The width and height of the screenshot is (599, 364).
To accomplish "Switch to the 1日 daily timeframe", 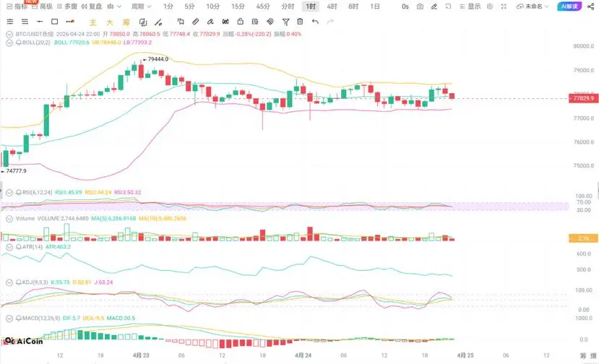I will tap(375, 6).
